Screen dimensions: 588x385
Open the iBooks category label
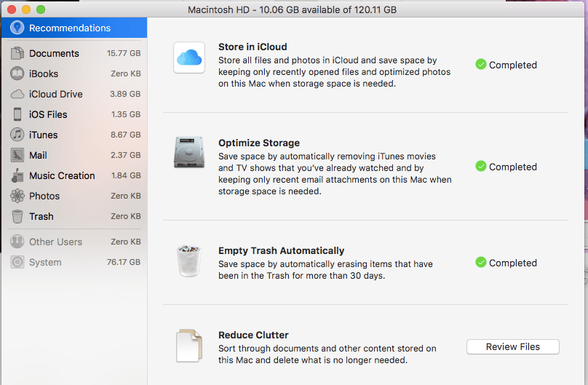[x=44, y=74]
